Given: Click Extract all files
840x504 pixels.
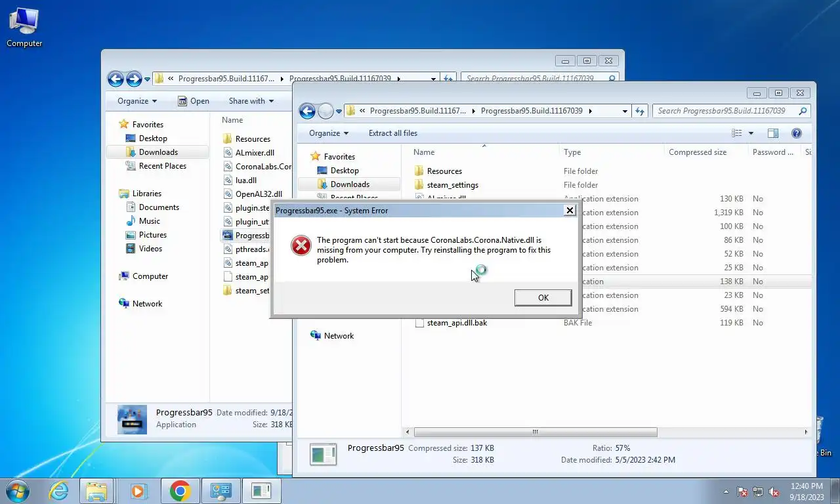Looking at the screenshot, I should pyautogui.click(x=393, y=133).
